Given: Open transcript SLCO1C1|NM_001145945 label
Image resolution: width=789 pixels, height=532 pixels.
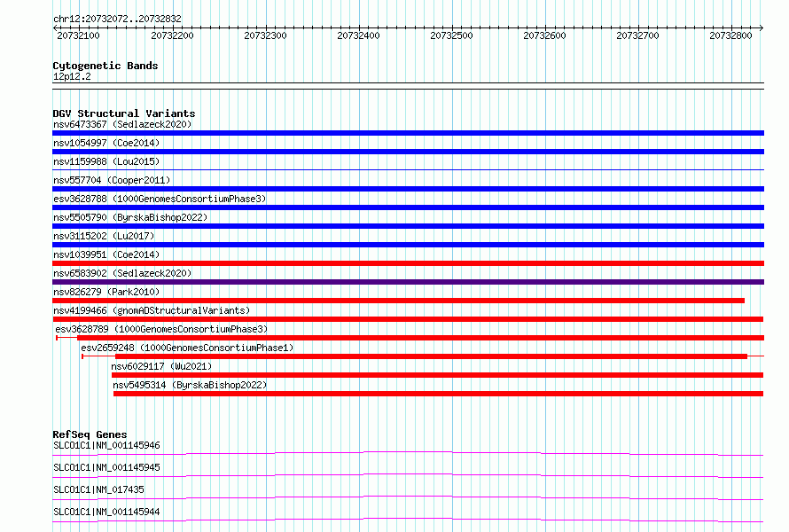Looking at the screenshot, I should pyautogui.click(x=106, y=467).
